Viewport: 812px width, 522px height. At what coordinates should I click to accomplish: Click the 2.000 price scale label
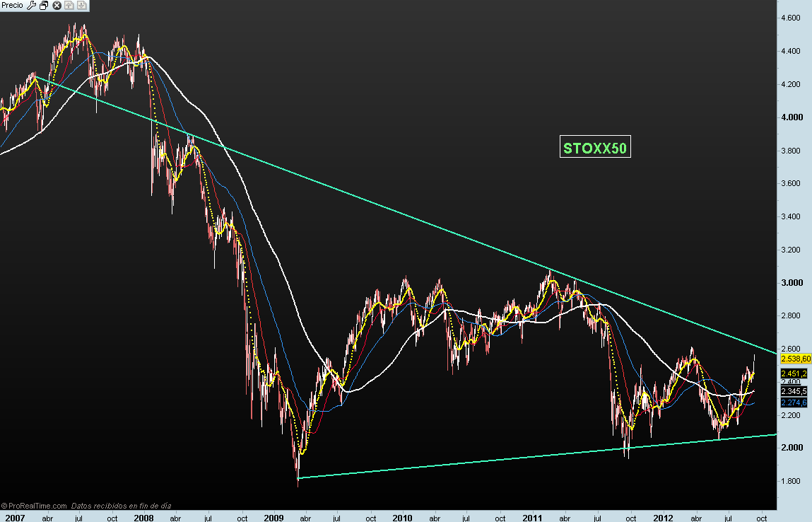pyautogui.click(x=792, y=447)
